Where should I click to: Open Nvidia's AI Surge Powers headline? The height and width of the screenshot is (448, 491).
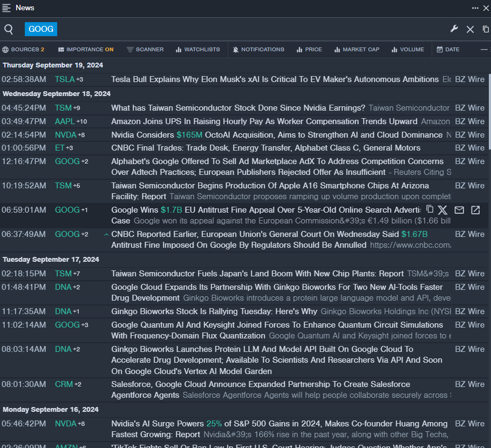point(279,429)
